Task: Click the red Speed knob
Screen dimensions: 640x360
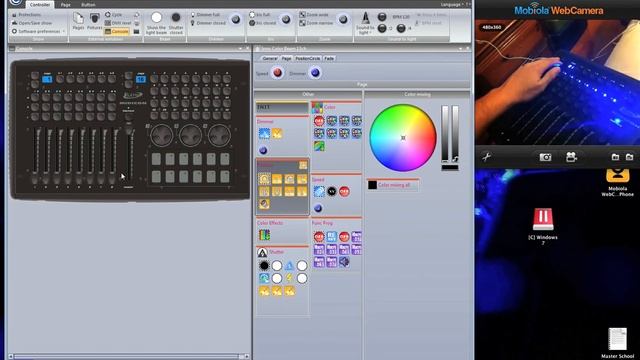Action: click(278, 73)
